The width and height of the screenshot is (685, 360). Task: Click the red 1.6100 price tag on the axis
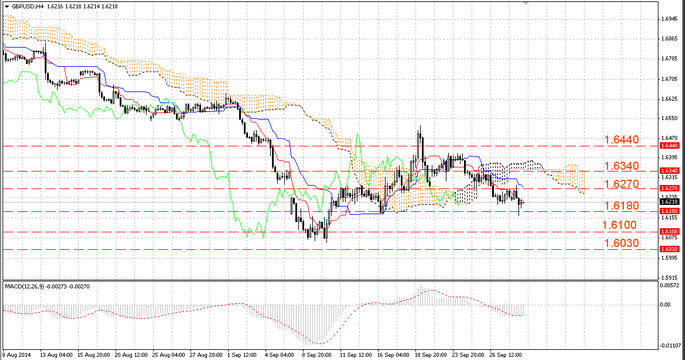(x=669, y=232)
